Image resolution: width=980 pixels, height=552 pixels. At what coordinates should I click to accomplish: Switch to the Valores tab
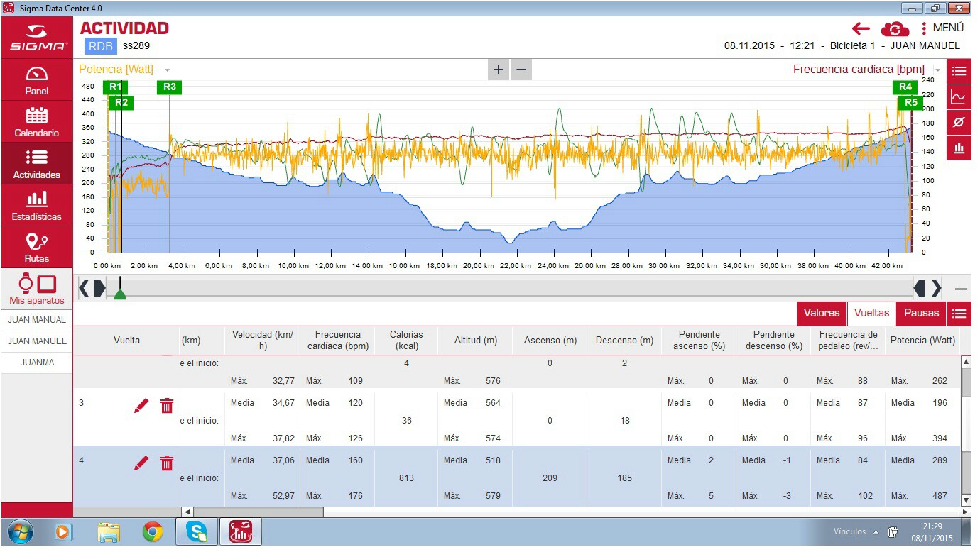822,313
